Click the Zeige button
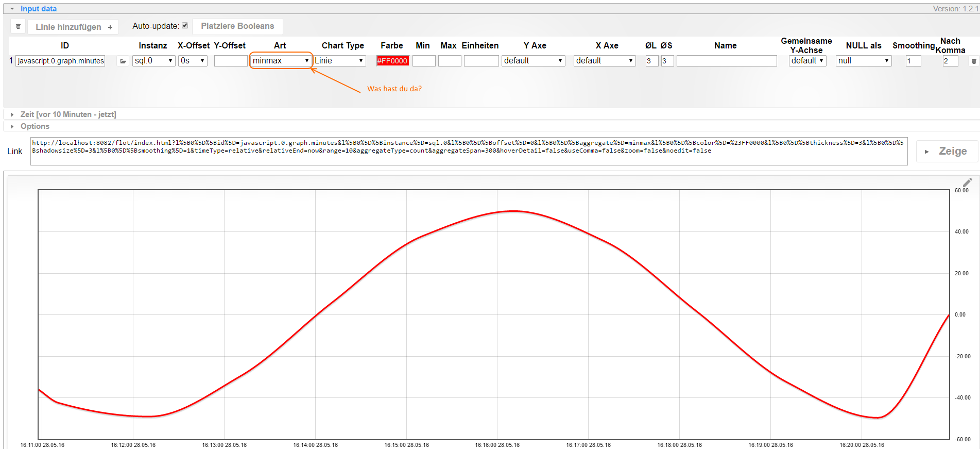Image resolution: width=980 pixels, height=449 pixels. (947, 151)
